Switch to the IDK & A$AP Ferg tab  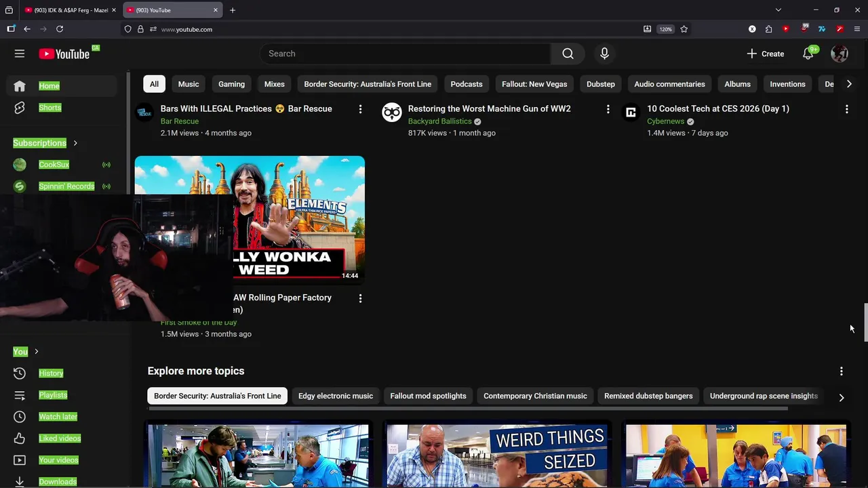tap(71, 10)
